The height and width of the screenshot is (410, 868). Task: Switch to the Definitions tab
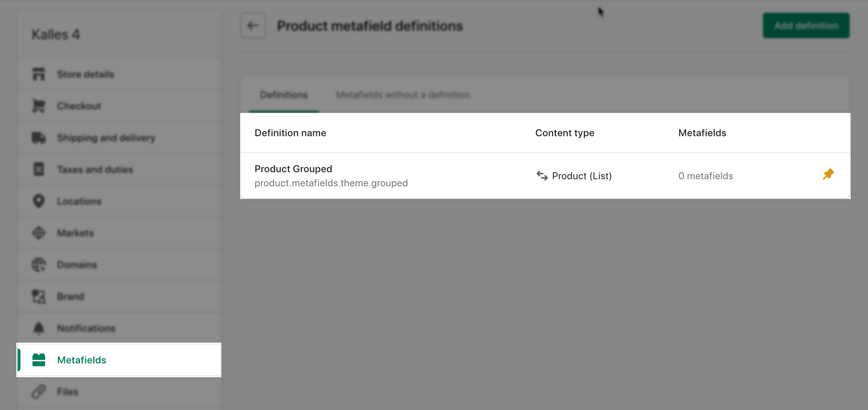pos(284,95)
